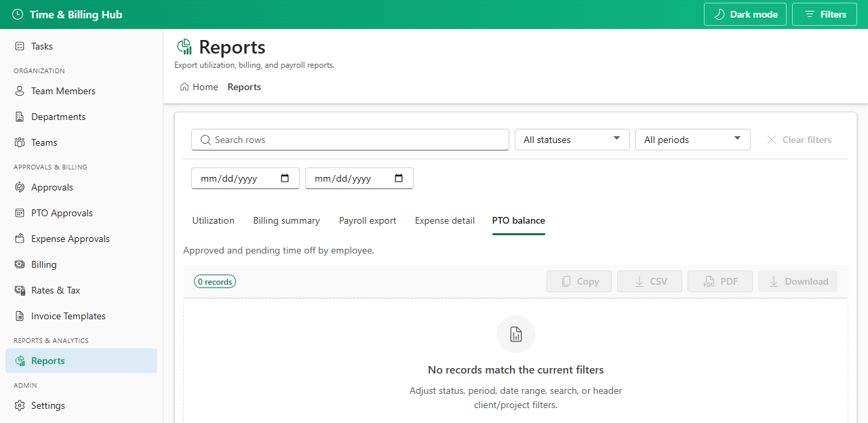Open PTO Approvals page

click(81, 213)
